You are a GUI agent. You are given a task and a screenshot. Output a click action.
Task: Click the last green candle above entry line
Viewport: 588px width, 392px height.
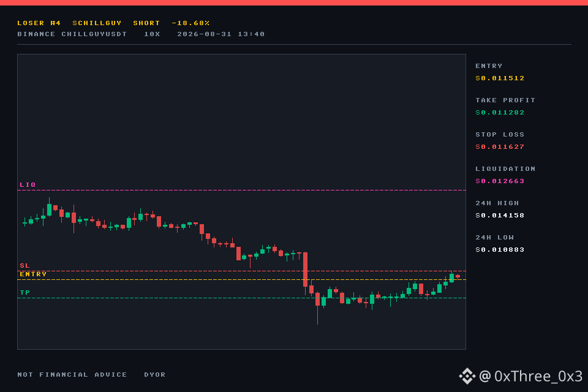[x=451, y=277]
